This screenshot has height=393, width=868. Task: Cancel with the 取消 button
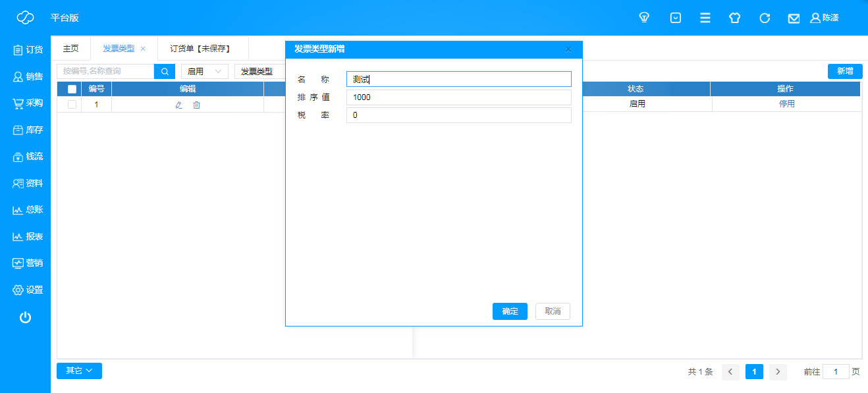coord(553,311)
